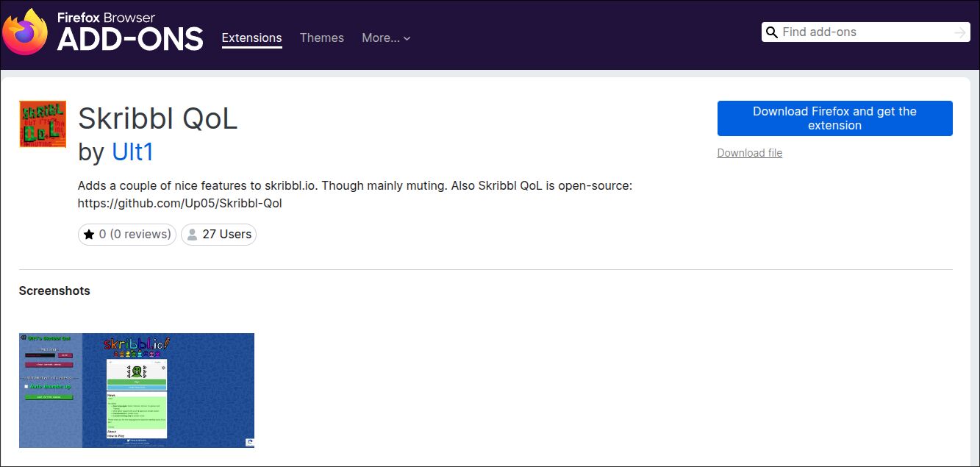Click reCAPTCHA badge in screenshot preview
980x467 pixels.
[x=249, y=442]
